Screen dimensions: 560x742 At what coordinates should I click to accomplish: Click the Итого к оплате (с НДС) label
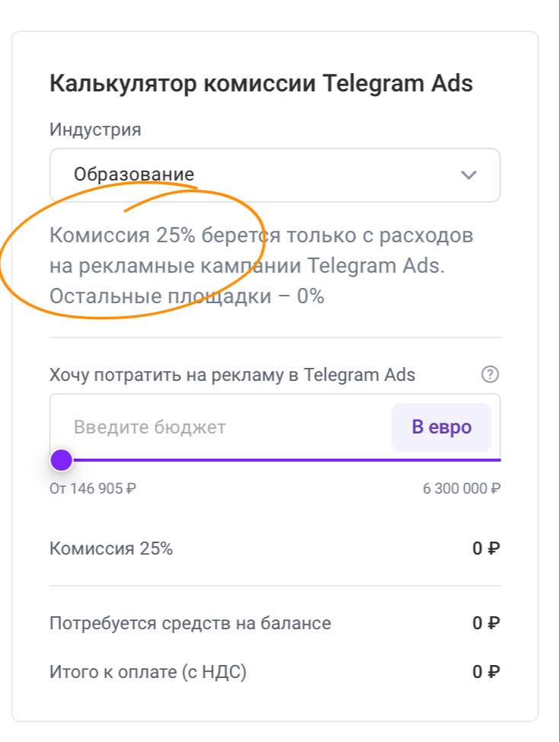click(148, 672)
